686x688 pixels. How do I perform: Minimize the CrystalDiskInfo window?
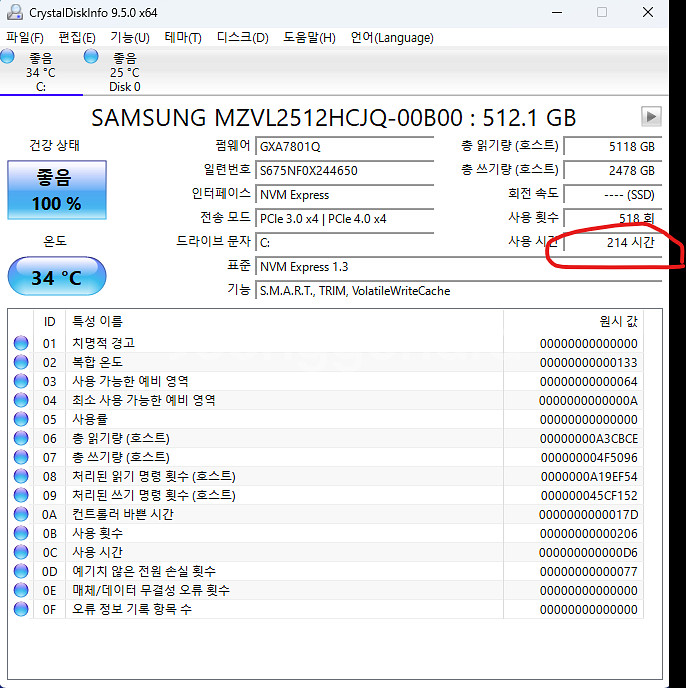coord(557,12)
